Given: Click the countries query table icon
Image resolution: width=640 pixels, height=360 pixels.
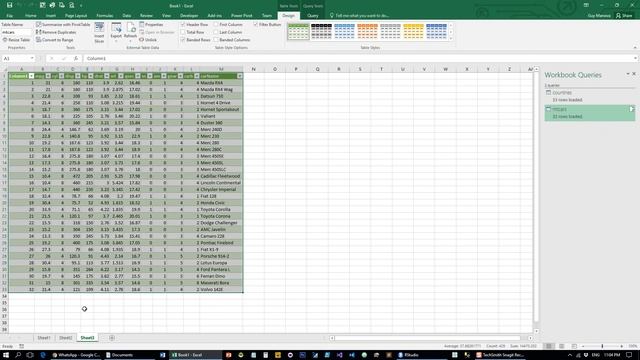Looking at the screenshot, I should click(548, 93).
